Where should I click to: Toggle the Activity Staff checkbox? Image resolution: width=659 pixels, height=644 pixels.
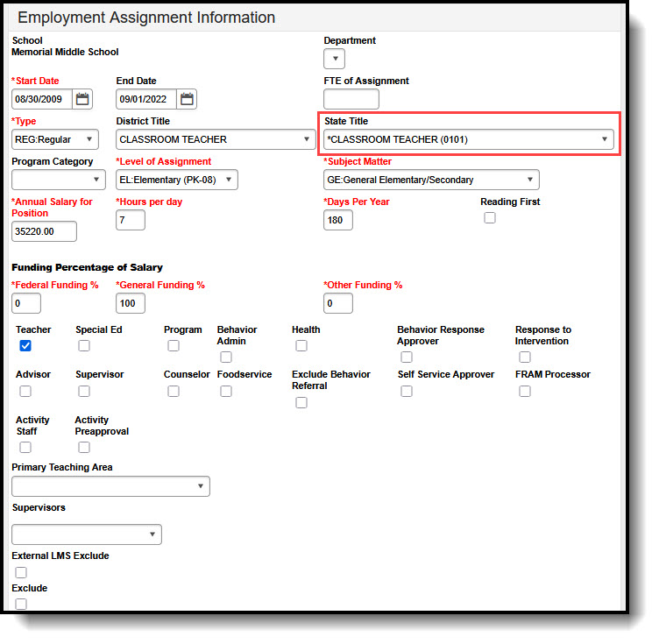(x=25, y=448)
